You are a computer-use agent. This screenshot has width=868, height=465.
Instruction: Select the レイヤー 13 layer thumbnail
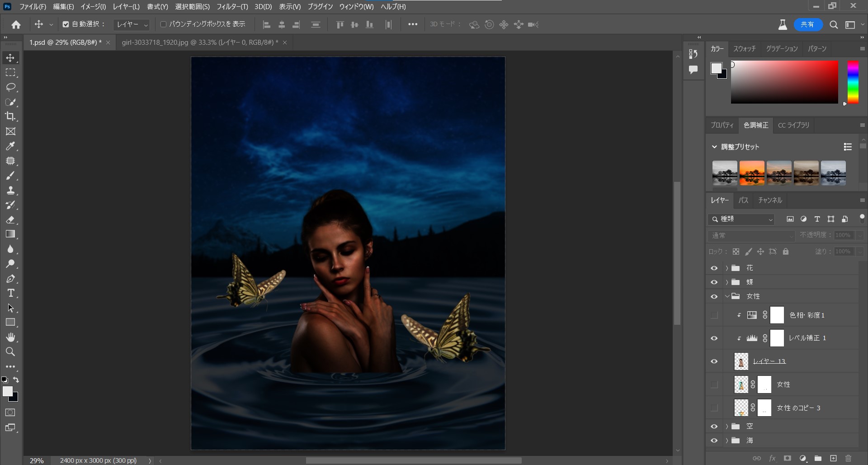click(x=741, y=361)
